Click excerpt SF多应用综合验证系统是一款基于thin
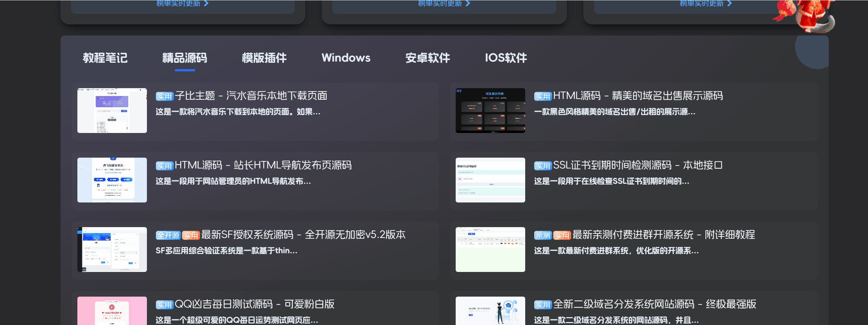868x325 pixels. pyautogui.click(x=227, y=251)
